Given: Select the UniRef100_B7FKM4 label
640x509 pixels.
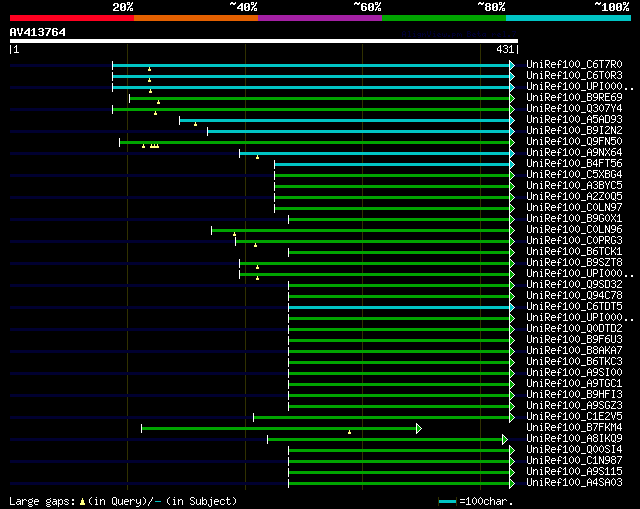Looking at the screenshot, I should pyautogui.click(x=574, y=428).
